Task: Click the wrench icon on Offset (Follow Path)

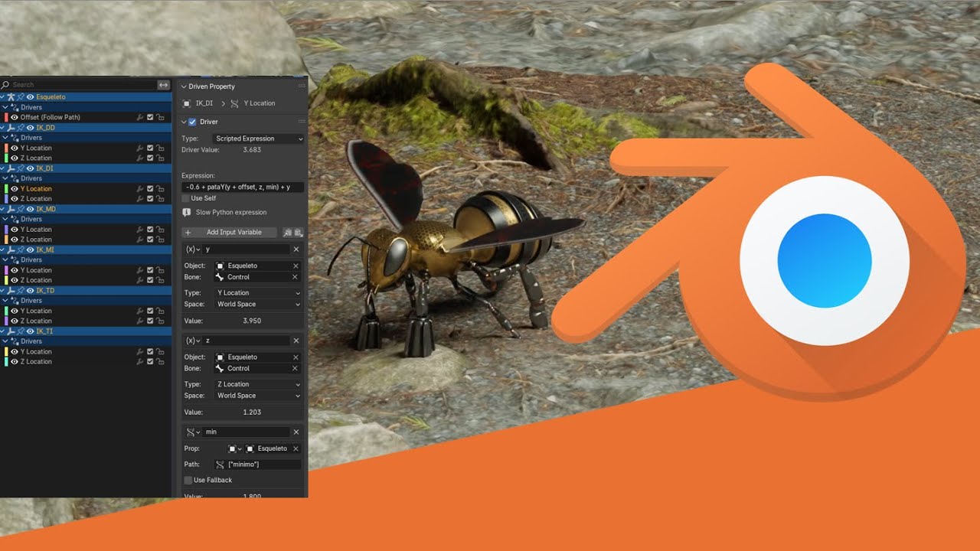Action: (x=140, y=117)
